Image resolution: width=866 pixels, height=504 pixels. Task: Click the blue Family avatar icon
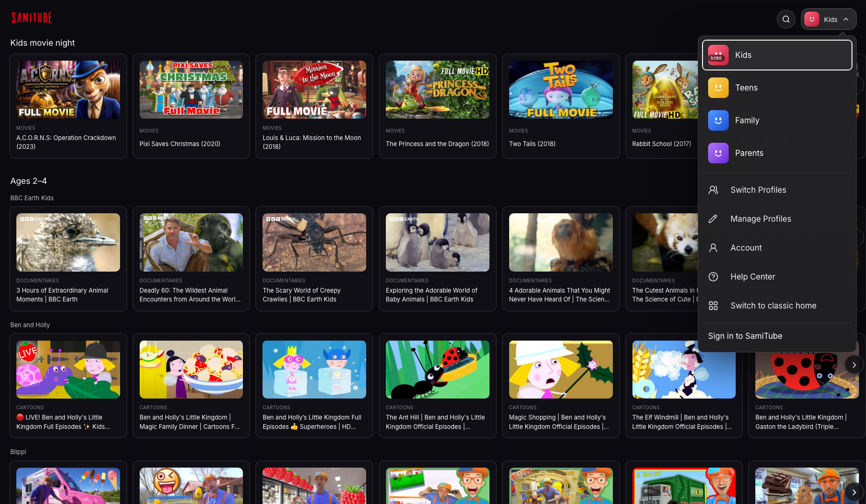(x=718, y=120)
